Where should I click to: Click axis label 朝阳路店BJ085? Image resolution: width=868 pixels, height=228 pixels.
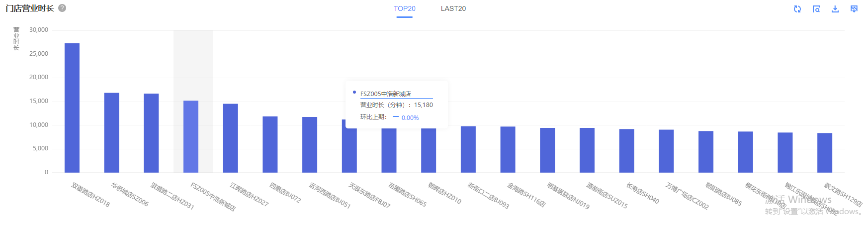(723, 194)
